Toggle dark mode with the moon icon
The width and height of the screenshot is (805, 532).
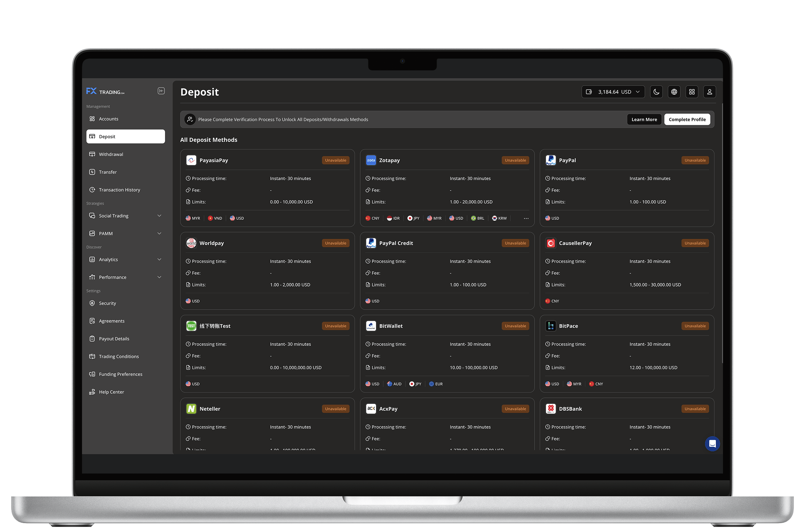coord(656,92)
